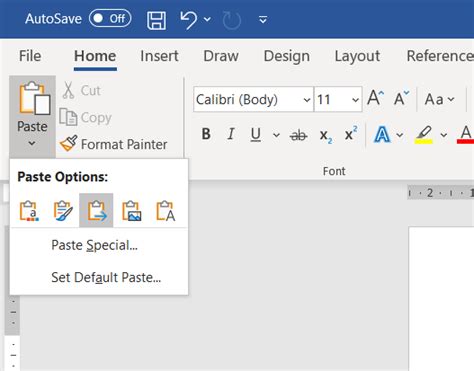Toggle Strikethrough formatting

point(298,135)
